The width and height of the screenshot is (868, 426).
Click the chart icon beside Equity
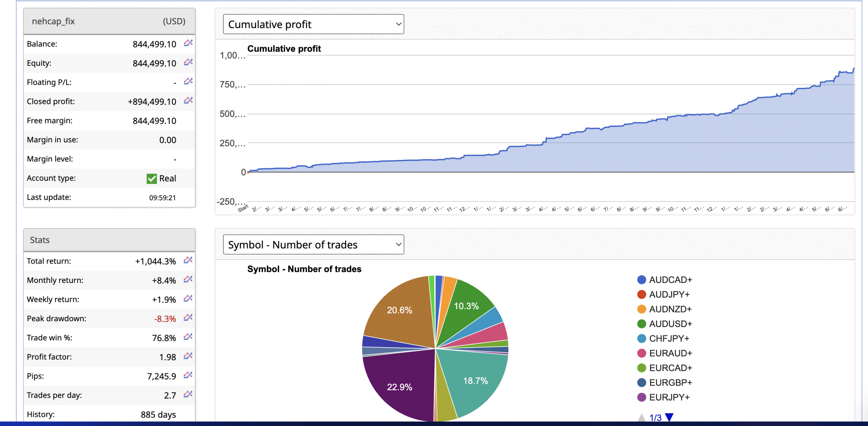pos(188,62)
